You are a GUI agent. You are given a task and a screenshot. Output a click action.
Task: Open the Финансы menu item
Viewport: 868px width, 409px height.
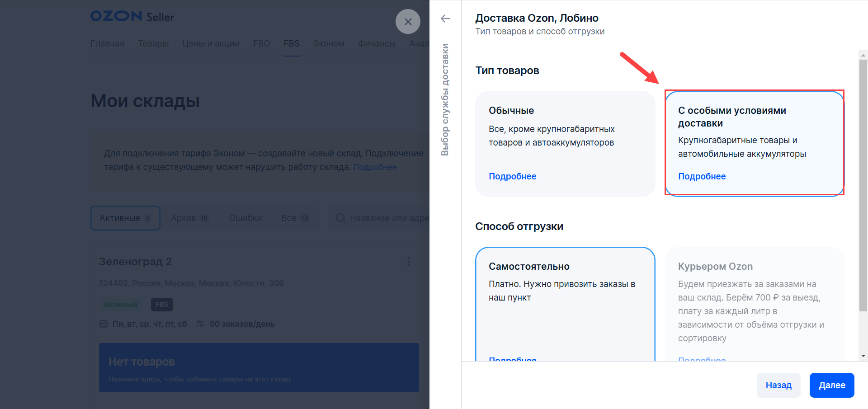pos(377,43)
